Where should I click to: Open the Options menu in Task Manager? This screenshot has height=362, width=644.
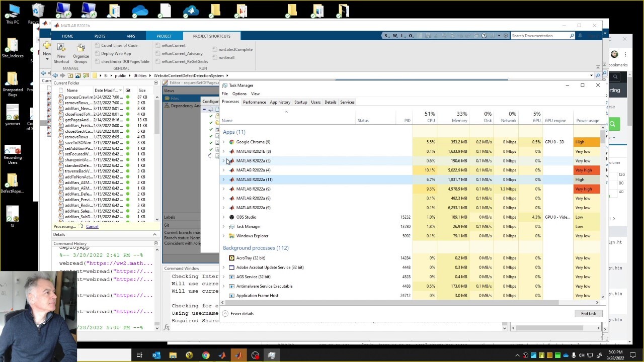pos(239,94)
